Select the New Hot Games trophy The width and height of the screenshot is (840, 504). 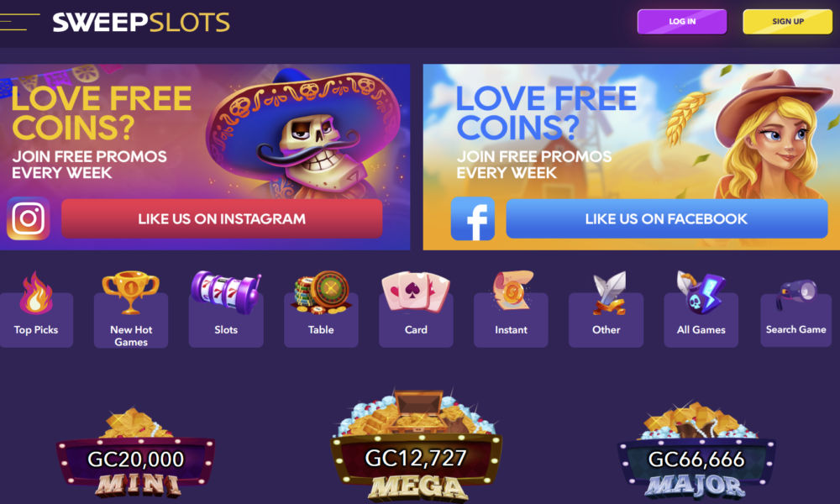(x=131, y=310)
